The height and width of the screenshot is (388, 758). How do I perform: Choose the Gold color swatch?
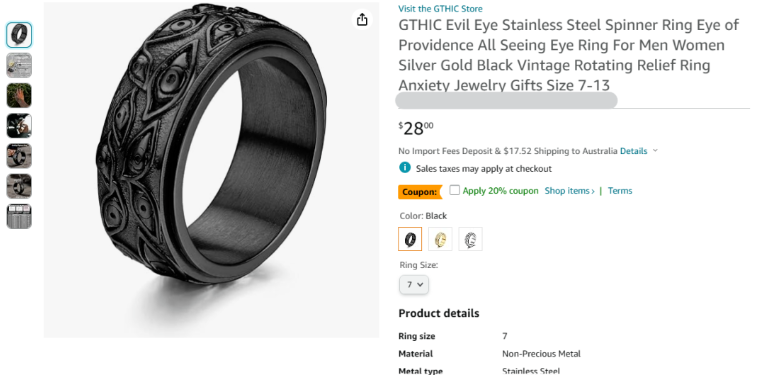440,239
